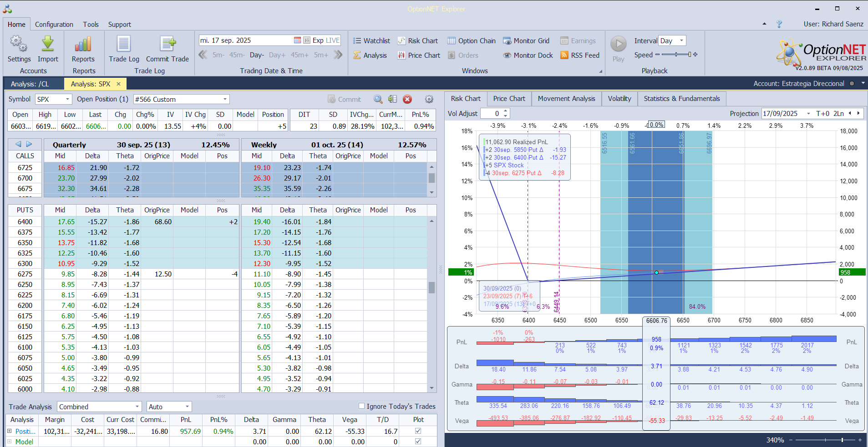Image resolution: width=868 pixels, height=447 pixels.
Task: Open the Trade Analysis Combined dropdown
Action: click(137, 407)
